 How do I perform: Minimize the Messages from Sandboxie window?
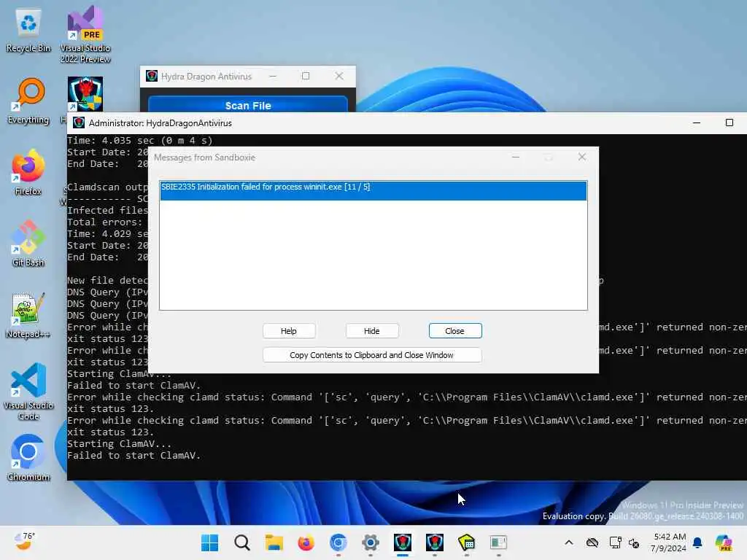(x=516, y=157)
